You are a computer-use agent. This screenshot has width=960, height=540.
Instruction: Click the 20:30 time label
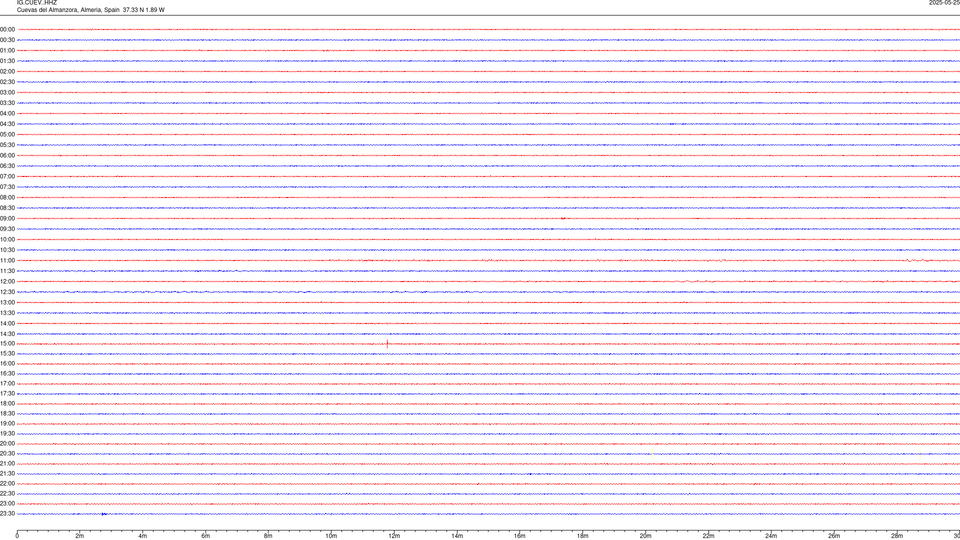tap(7, 454)
